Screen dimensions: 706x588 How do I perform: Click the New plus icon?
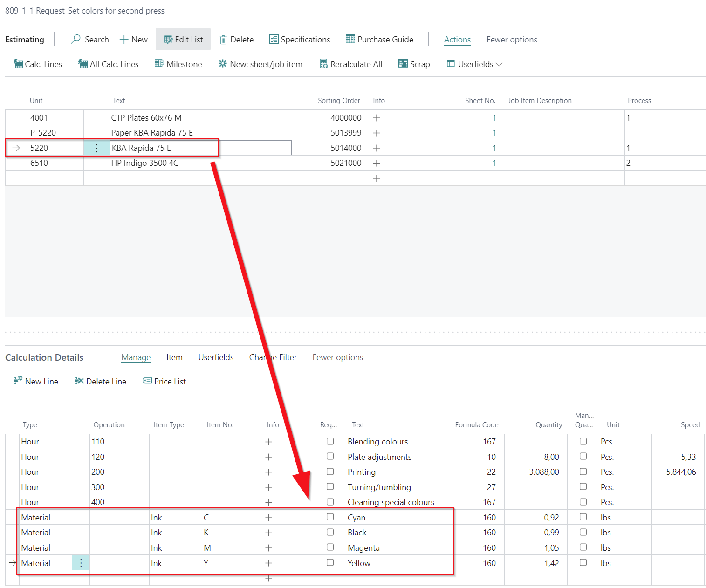click(x=124, y=40)
